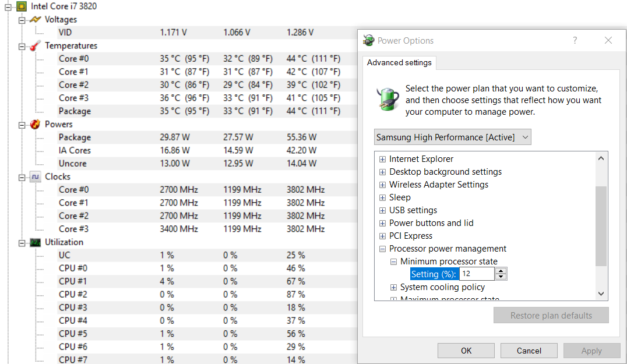
Task: Collapse the Intel Core i7 3820 tree node
Action: 8,6
